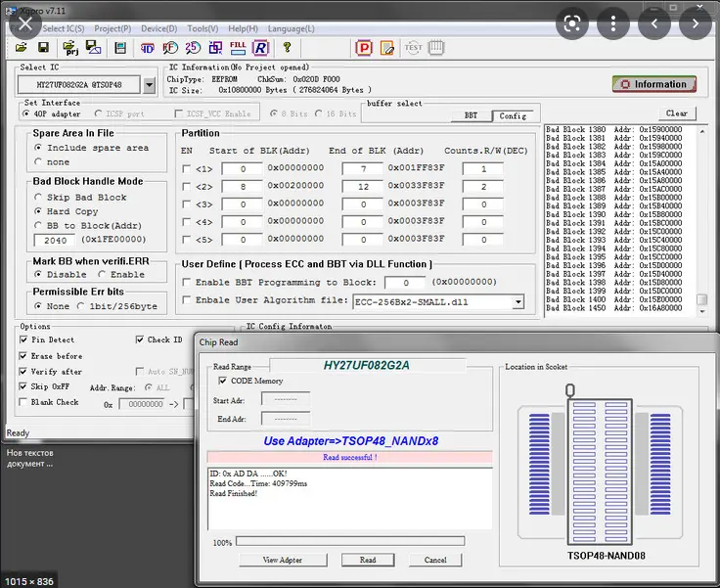Enable partition <3> checkbox

click(x=187, y=204)
